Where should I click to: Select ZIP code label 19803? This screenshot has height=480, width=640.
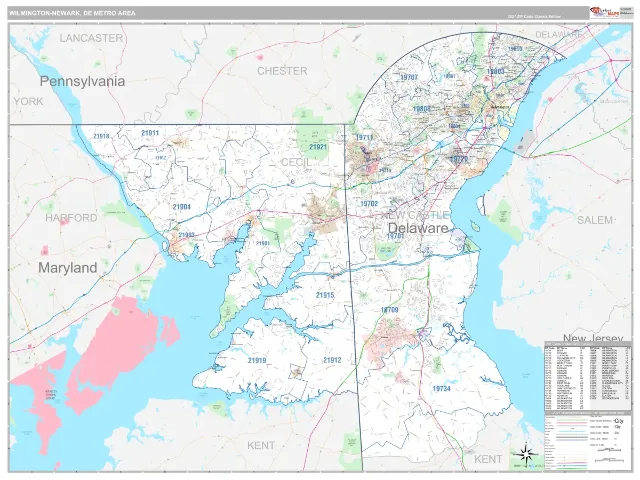(x=496, y=71)
